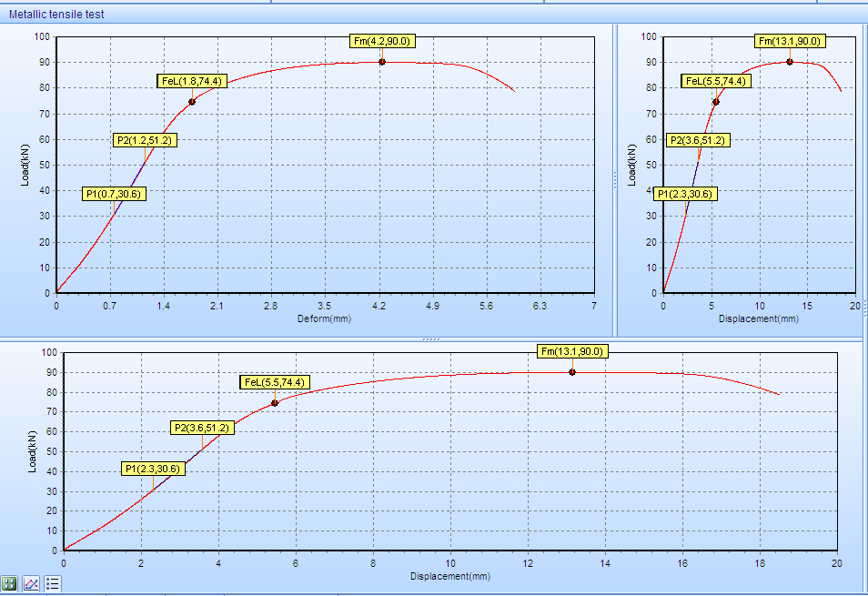868x596 pixels.
Task: Click Fm peak data point on Deform chart
Action: [382, 62]
